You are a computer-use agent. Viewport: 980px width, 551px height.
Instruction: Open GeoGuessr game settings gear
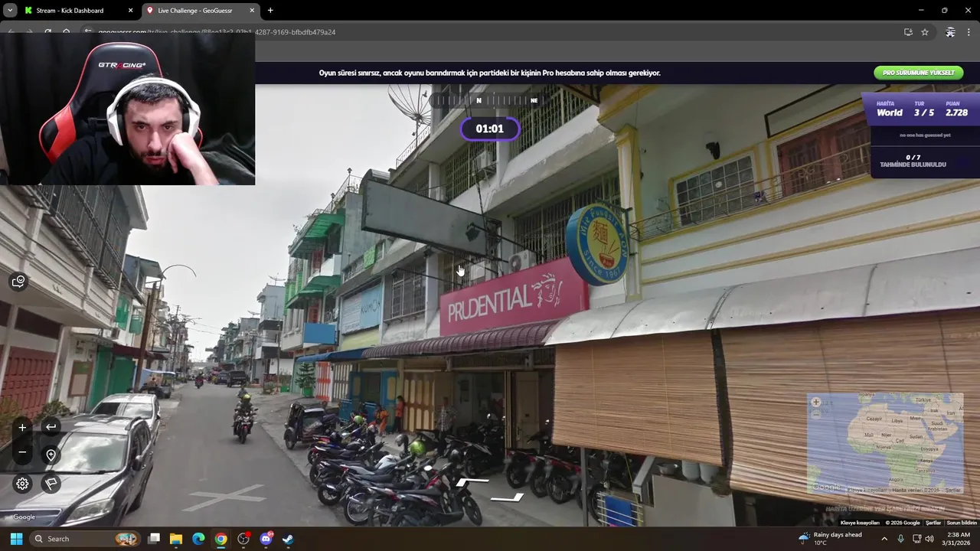coord(22,484)
